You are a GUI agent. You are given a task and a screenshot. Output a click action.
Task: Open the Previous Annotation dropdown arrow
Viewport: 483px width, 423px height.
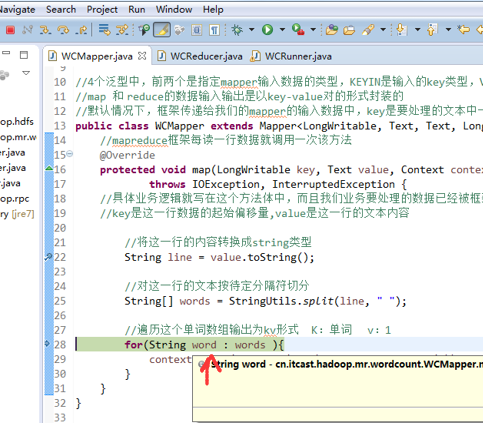448,30
